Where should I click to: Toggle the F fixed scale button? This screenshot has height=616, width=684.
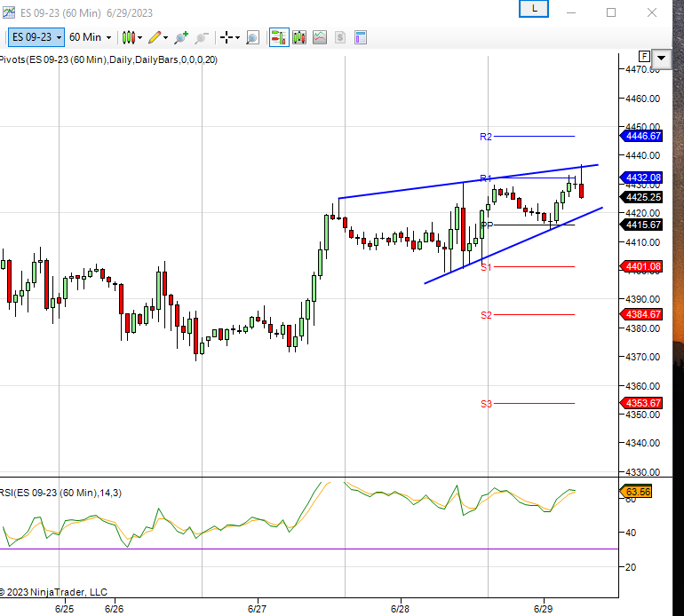coord(644,57)
